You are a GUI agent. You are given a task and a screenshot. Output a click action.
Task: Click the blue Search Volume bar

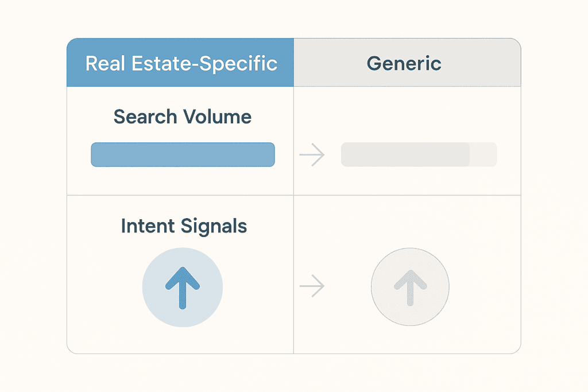(x=183, y=155)
